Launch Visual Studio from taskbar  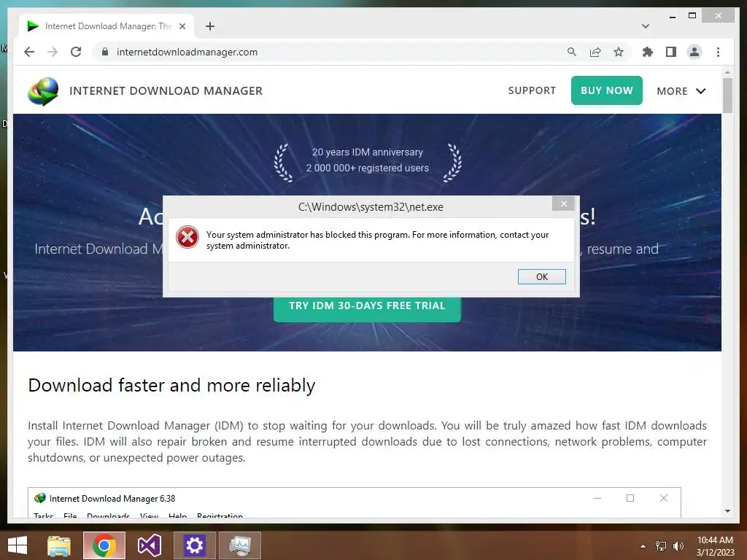tap(149, 545)
